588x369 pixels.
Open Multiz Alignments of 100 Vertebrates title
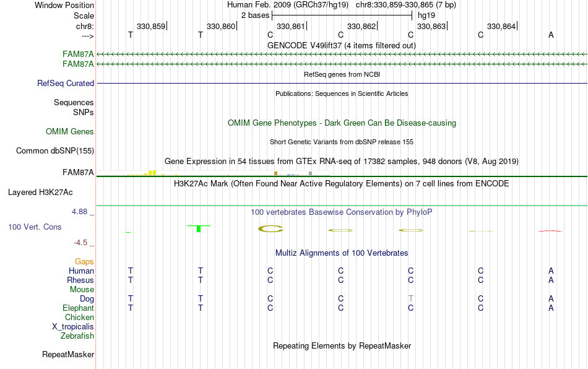(342, 253)
